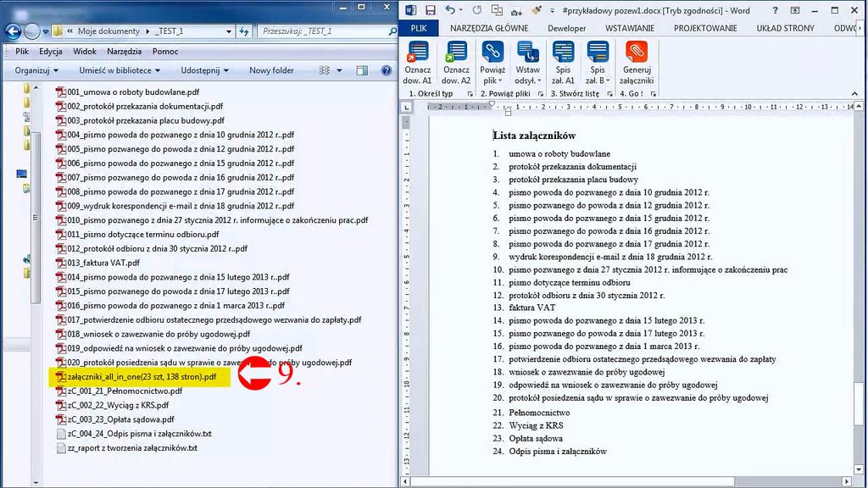
Task: Click the camera-plus icon in quick access toolbar
Action: tap(516, 10)
